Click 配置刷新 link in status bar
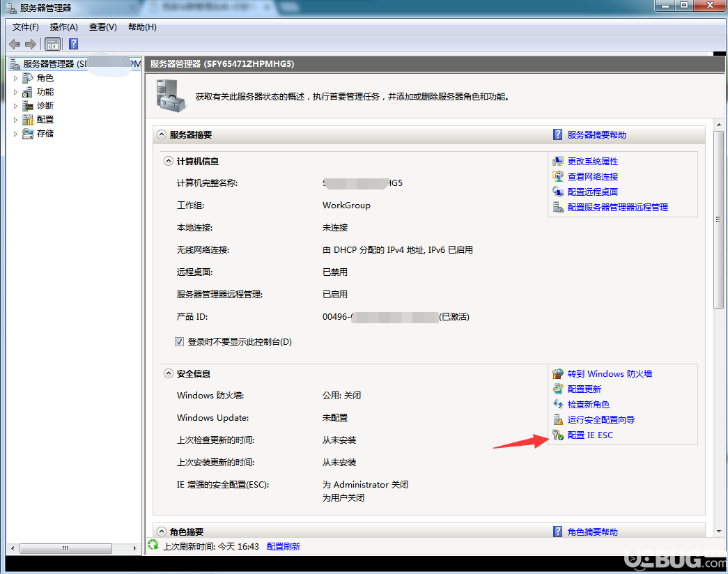The height and width of the screenshot is (574, 728). 284,547
